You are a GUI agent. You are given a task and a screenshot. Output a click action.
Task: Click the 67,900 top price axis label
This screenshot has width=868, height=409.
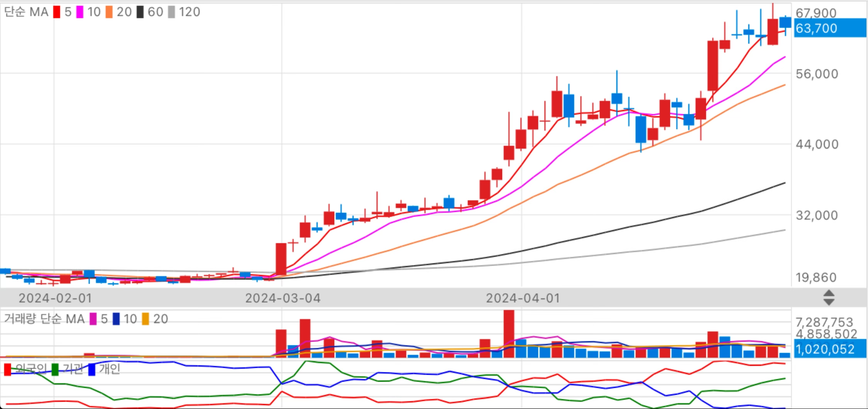tap(816, 13)
